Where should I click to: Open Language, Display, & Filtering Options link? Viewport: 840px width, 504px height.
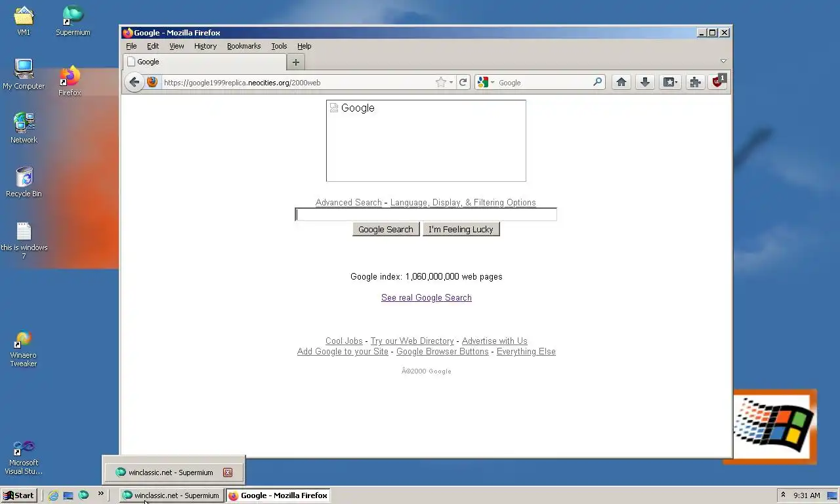point(463,203)
